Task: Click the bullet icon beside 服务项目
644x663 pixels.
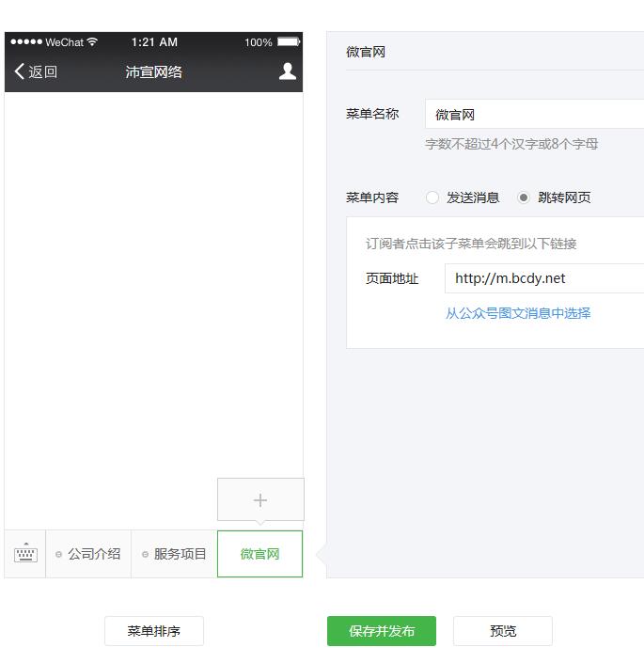Action: (145, 555)
